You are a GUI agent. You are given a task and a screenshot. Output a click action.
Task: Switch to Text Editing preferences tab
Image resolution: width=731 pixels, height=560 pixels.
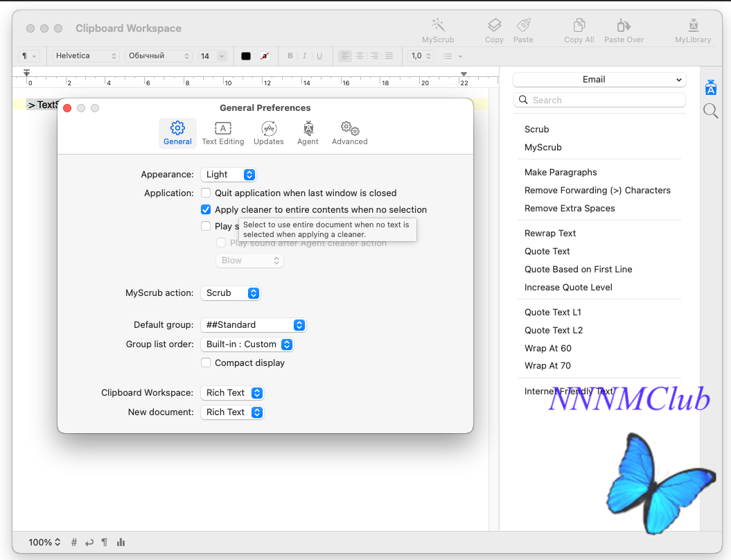click(x=223, y=133)
